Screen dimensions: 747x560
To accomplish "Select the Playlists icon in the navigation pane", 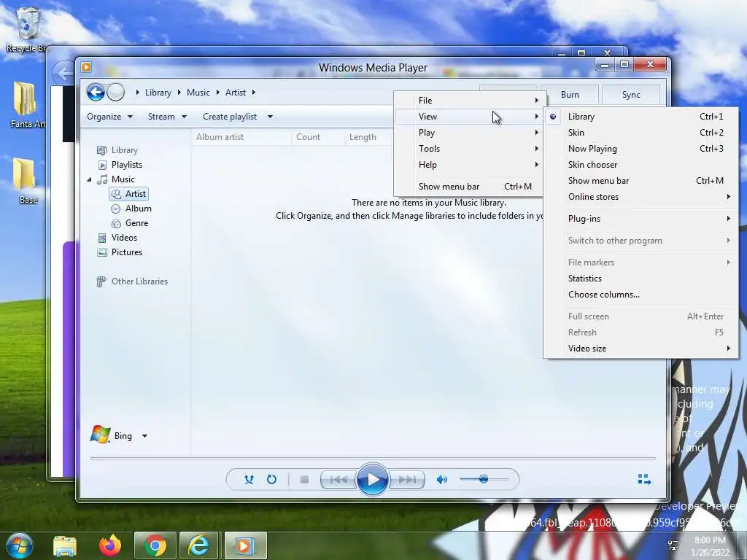I will tap(102, 165).
